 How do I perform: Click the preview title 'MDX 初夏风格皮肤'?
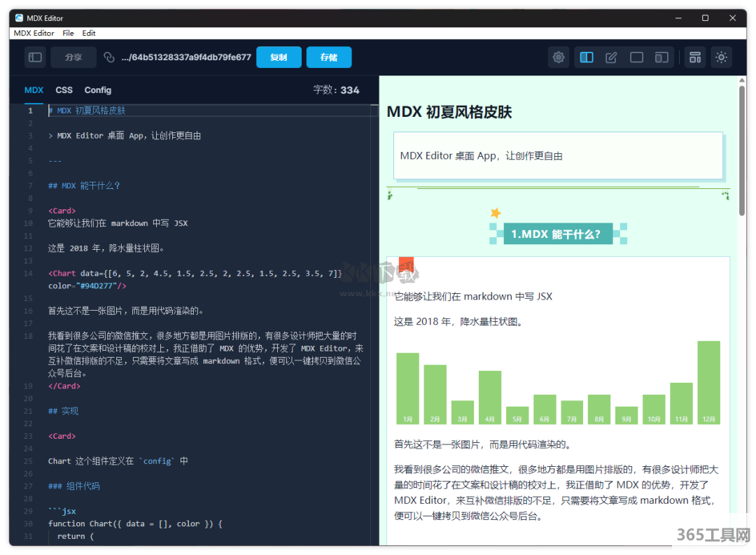coord(449,113)
